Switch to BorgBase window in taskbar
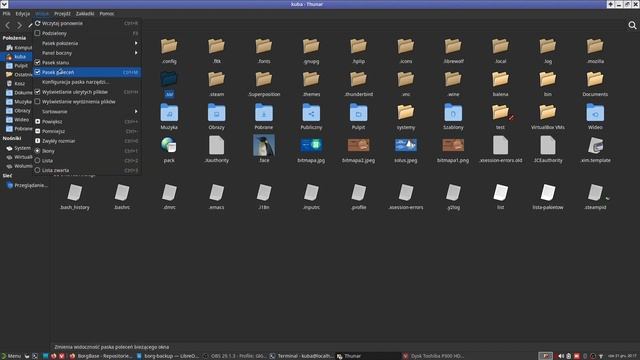Screen dimensions: 640x360 tap(101, 356)
